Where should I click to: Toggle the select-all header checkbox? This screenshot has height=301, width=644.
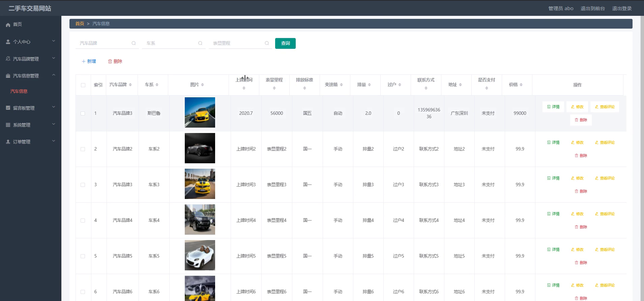83,85
